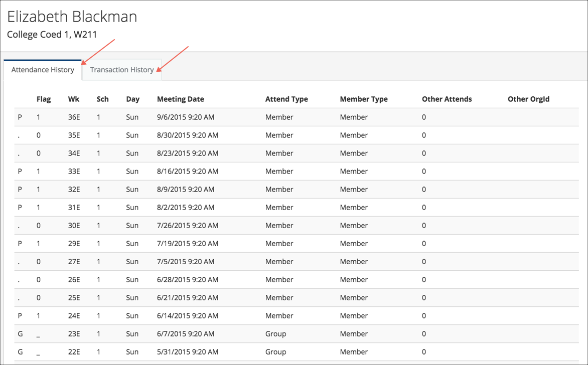Select meeting date 6/21/2015 9:20 AM
This screenshot has width=588, height=365.
[188, 297]
